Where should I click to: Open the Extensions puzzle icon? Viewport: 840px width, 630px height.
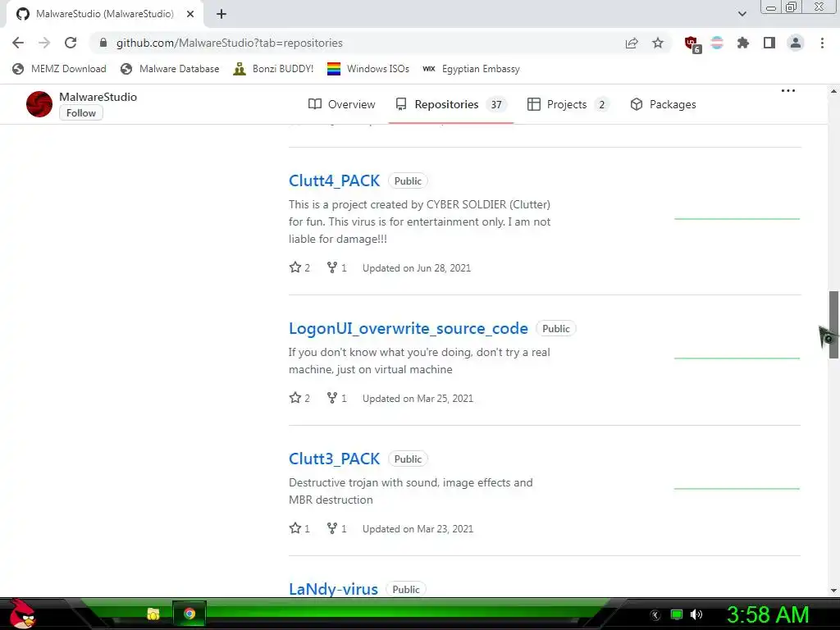pyautogui.click(x=743, y=43)
